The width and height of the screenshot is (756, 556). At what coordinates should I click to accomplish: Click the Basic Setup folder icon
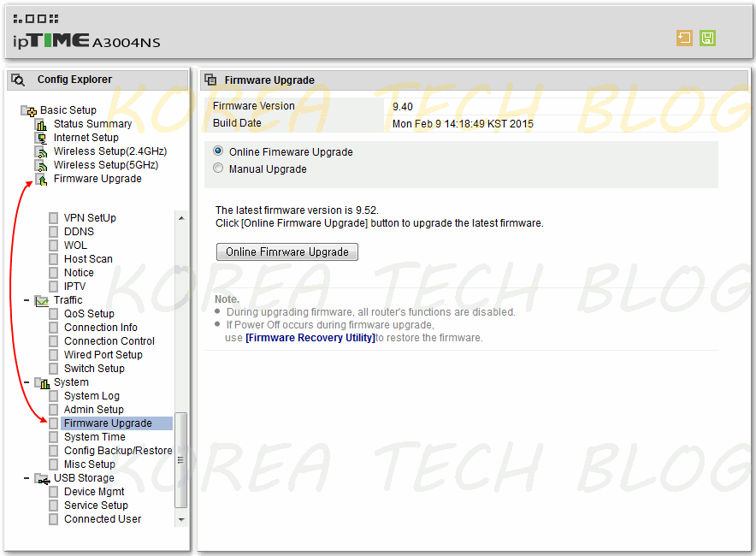point(28,111)
